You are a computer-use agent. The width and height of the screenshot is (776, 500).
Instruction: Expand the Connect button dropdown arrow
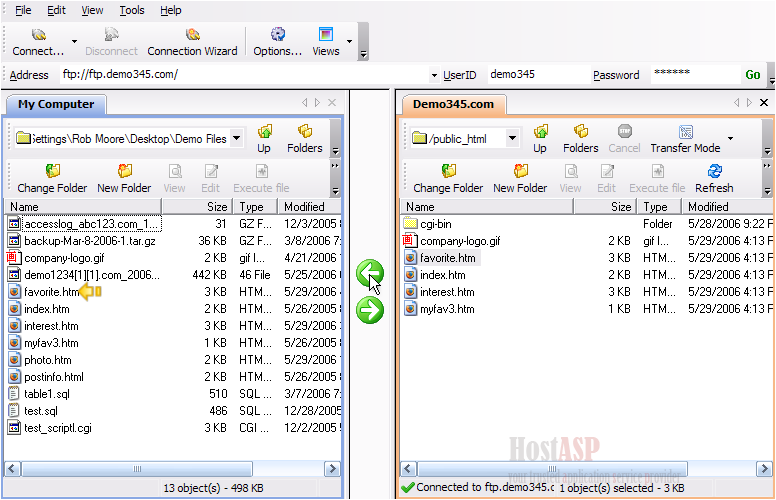[x=74, y=42]
